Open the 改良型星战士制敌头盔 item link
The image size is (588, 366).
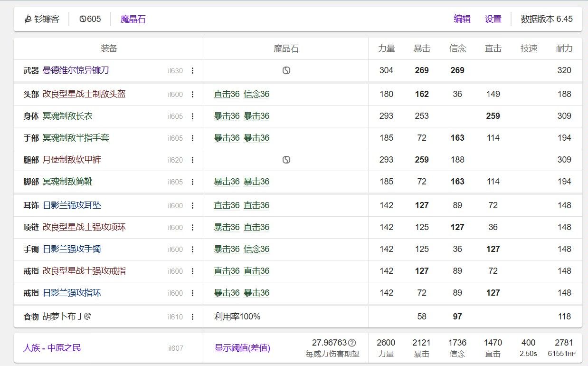[84, 94]
